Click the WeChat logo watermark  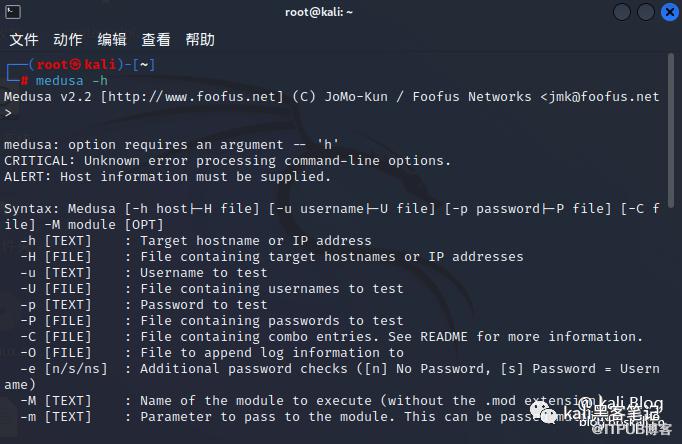click(547, 412)
